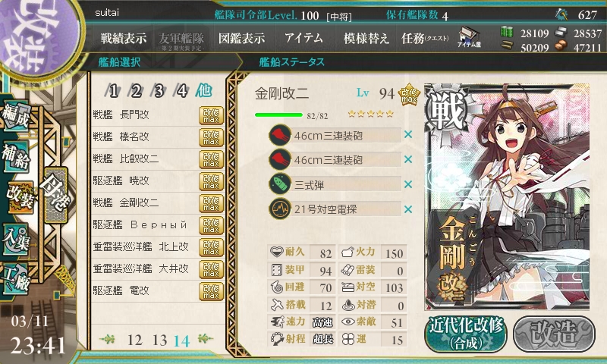Click the 近代化改修 modernization button
Image resolution: width=607 pixels, height=364 pixels.
[466, 334]
